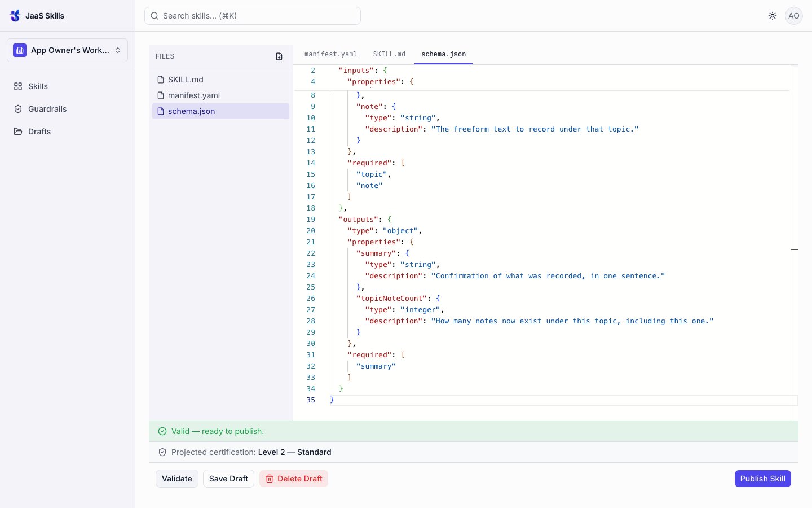Image resolution: width=812 pixels, height=508 pixels.
Task: Switch to the SKILL.md editor tab
Action: 389,54
